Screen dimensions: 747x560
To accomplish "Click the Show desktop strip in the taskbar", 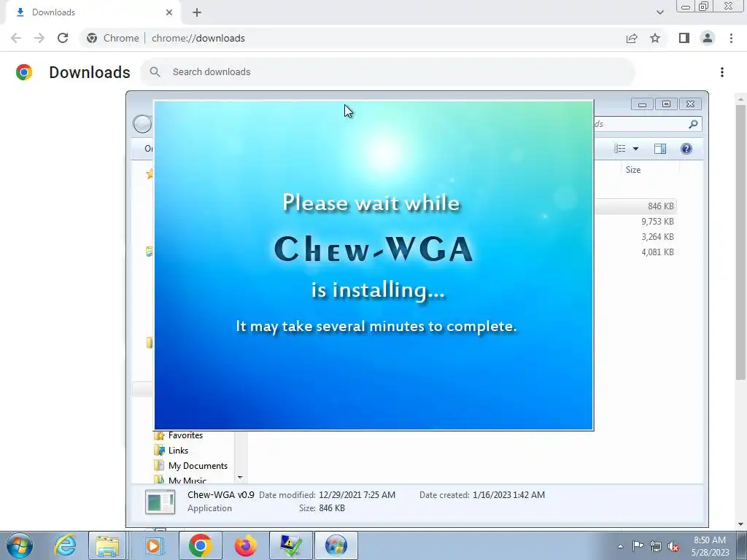I will pyautogui.click(x=742, y=545).
